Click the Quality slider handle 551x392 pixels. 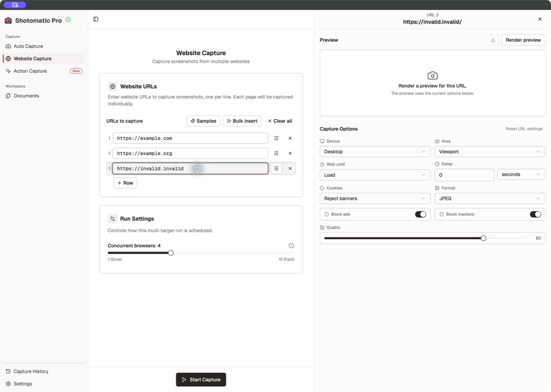[484, 238]
